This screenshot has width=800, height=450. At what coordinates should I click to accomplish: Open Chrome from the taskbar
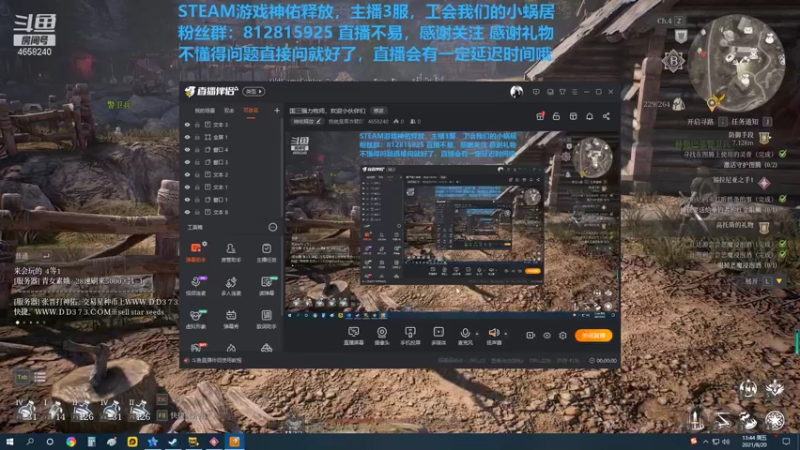tap(71, 441)
